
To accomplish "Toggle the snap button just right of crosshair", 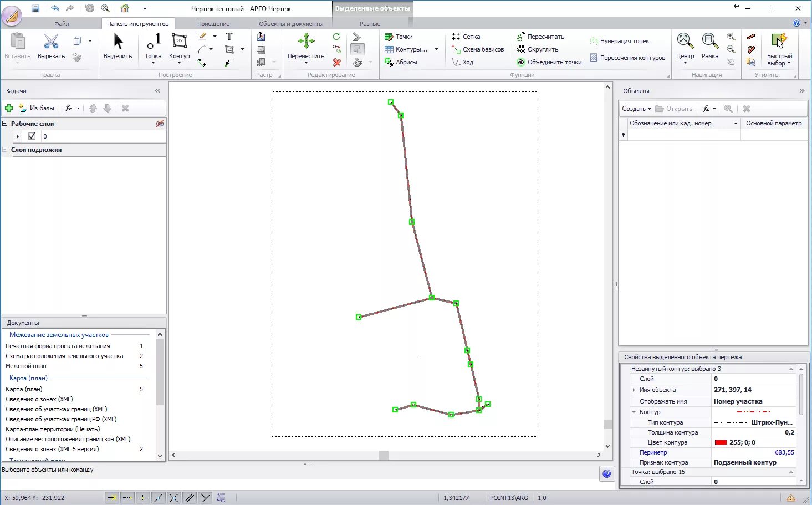I will (x=158, y=498).
